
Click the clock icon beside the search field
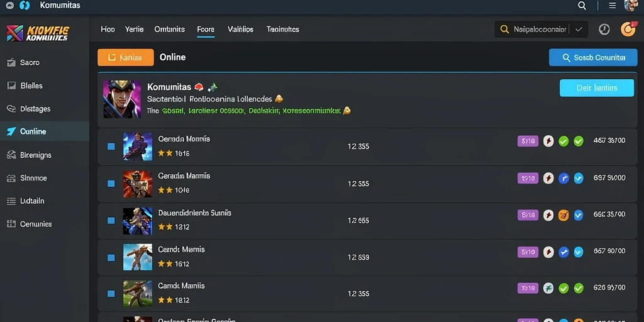(604, 29)
